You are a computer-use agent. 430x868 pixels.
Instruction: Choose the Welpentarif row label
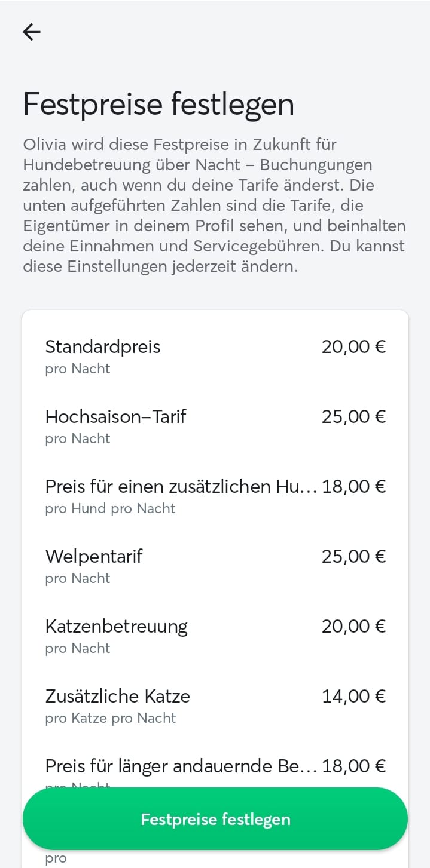click(94, 557)
